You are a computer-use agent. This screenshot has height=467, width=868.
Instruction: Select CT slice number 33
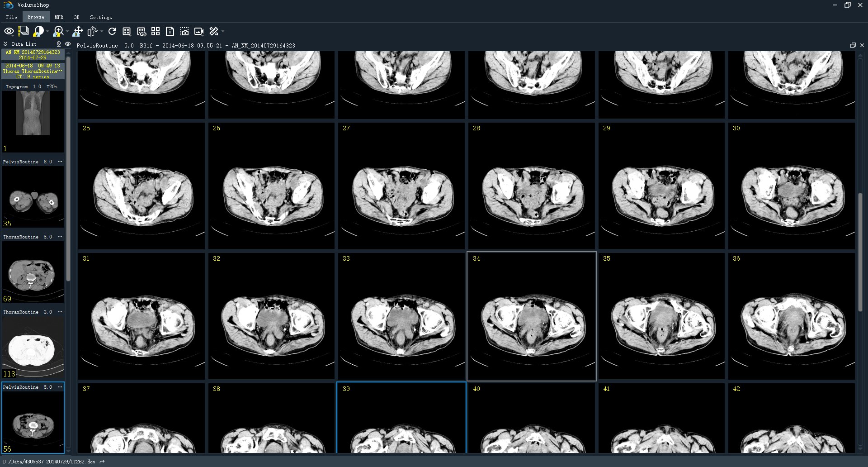(x=401, y=316)
